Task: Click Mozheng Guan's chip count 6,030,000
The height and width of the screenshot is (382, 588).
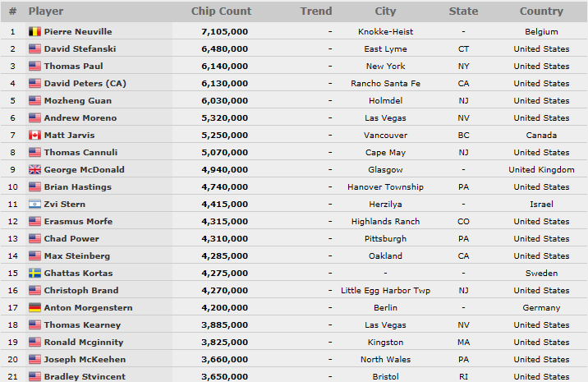Action: [x=225, y=100]
